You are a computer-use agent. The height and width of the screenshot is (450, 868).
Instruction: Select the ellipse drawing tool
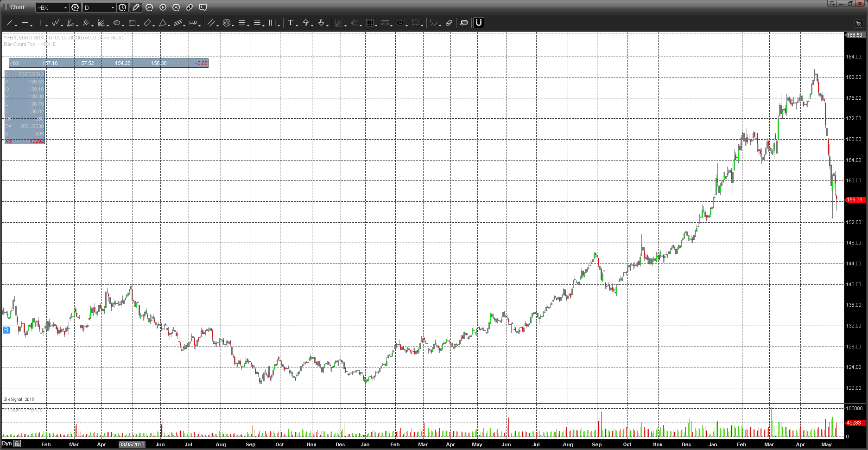coord(117,23)
